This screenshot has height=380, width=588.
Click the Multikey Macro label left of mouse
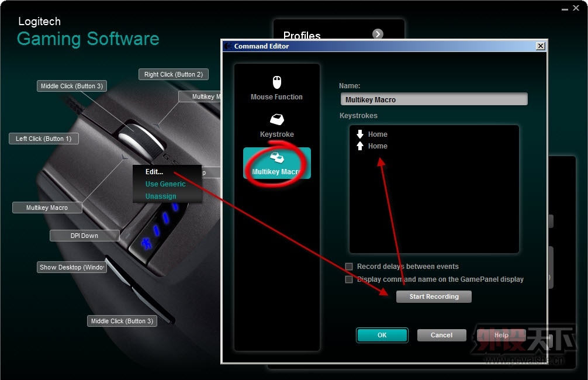pyautogui.click(x=47, y=208)
